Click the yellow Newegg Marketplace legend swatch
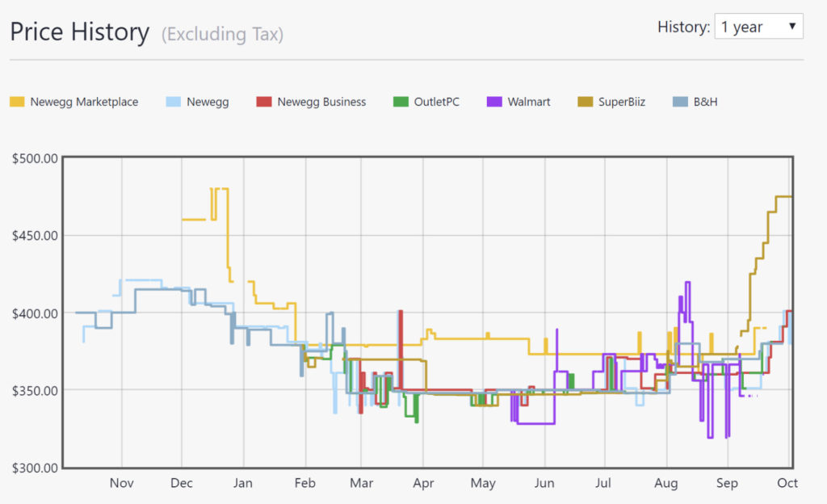 (16, 102)
